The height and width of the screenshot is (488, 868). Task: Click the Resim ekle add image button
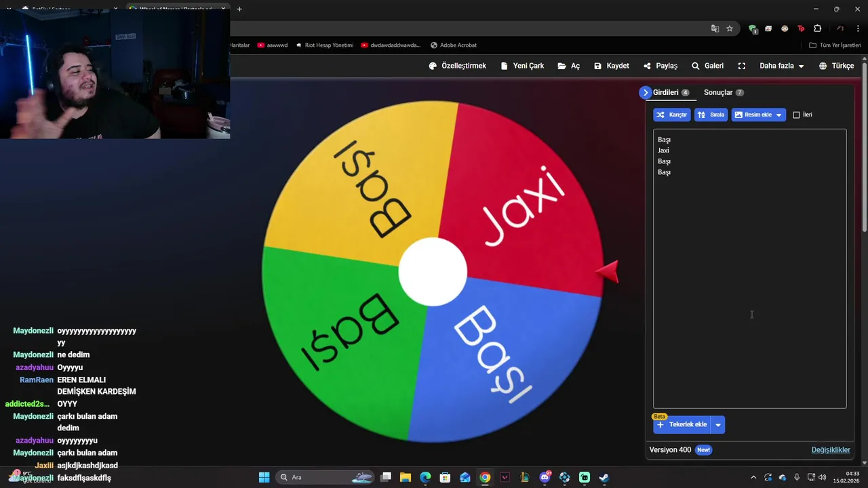click(753, 115)
